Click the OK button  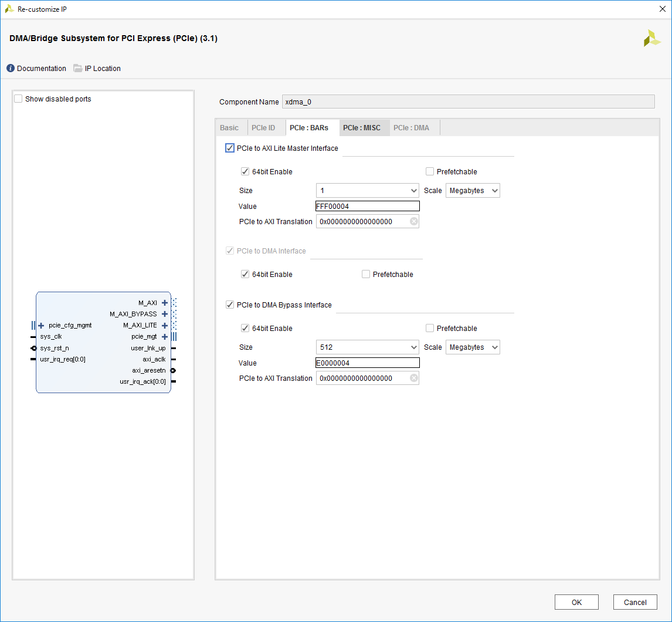click(576, 602)
